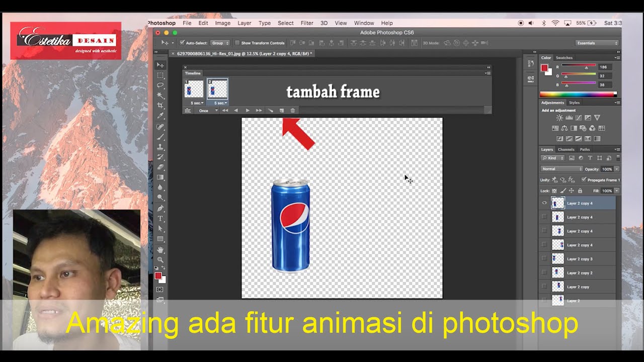Image resolution: width=644 pixels, height=362 pixels.
Task: Click the red foreground color swatch in Color panel
Action: [x=544, y=68]
